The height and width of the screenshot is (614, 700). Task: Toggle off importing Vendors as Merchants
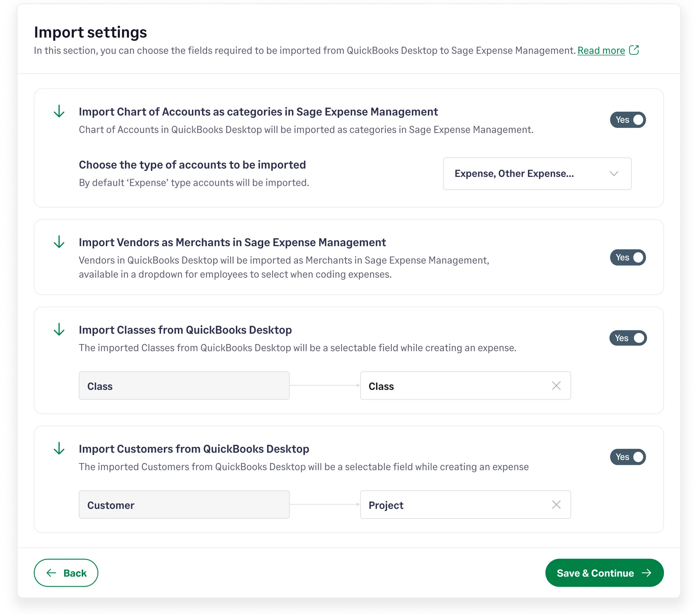click(x=628, y=257)
